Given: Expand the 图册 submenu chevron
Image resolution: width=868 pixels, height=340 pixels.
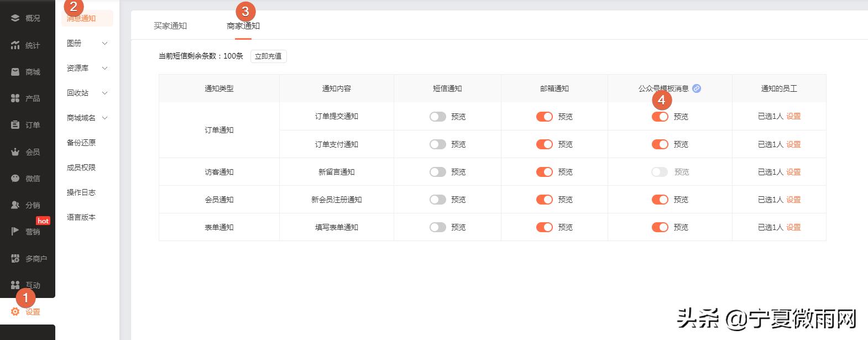Looking at the screenshot, I should point(104,43).
